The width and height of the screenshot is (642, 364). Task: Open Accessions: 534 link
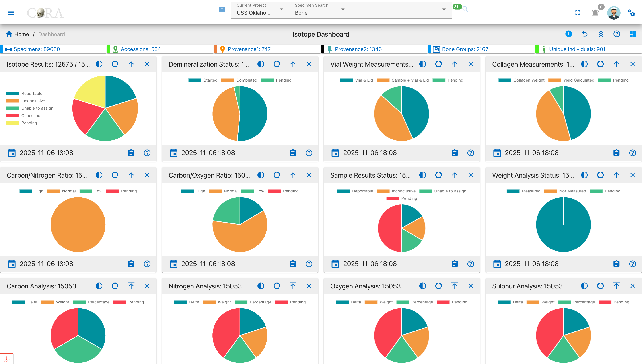coord(141,49)
